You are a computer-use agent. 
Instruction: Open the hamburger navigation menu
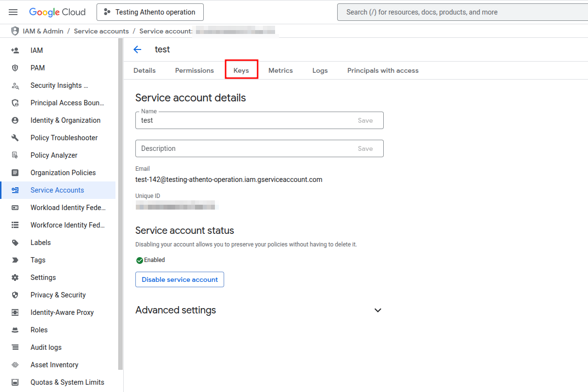(13, 12)
